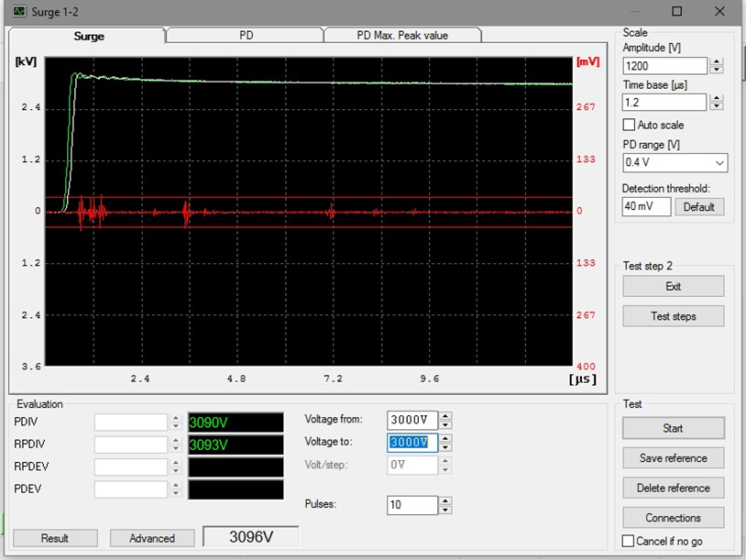The height and width of the screenshot is (560, 746).
Task: Click the Amplitude [V] input field
Action: (x=664, y=66)
